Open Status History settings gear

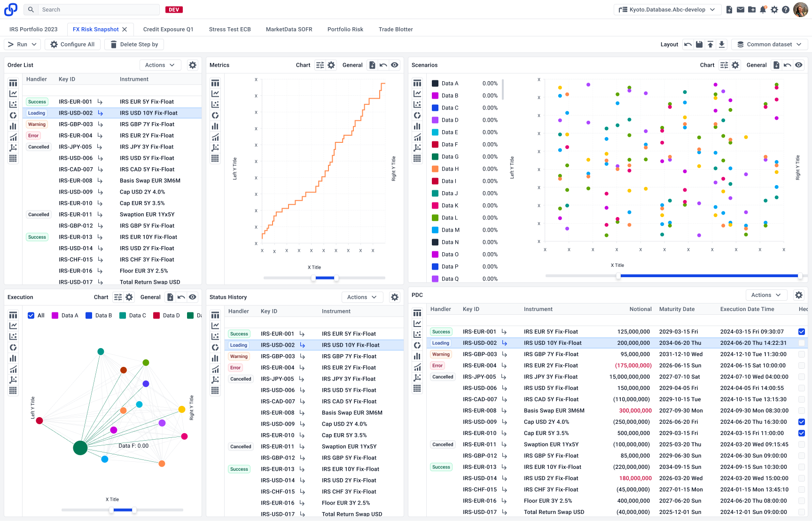pos(395,297)
